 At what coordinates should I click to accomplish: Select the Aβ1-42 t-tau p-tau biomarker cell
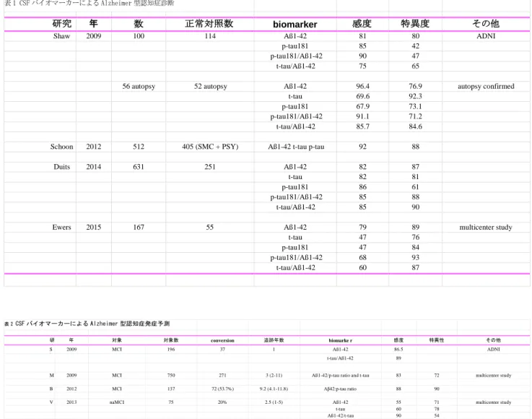click(296, 147)
